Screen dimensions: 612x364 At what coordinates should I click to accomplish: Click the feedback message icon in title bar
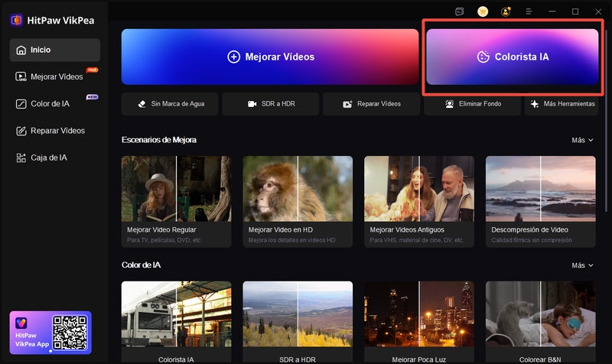[459, 11]
